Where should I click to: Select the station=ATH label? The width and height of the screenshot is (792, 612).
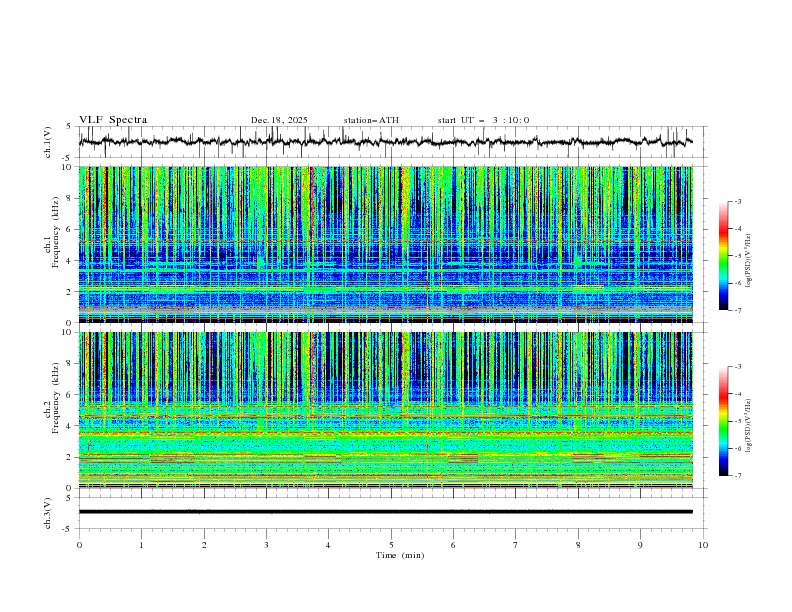371,120
